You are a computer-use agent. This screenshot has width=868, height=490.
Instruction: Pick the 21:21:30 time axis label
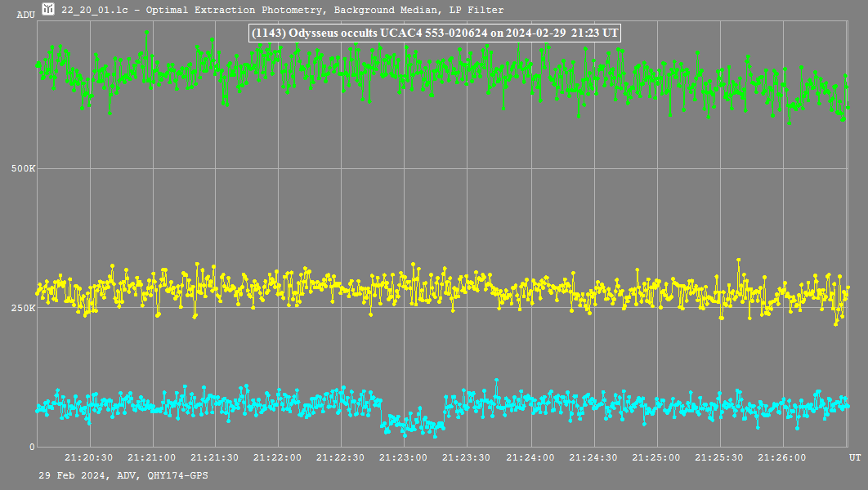pyautogui.click(x=215, y=458)
